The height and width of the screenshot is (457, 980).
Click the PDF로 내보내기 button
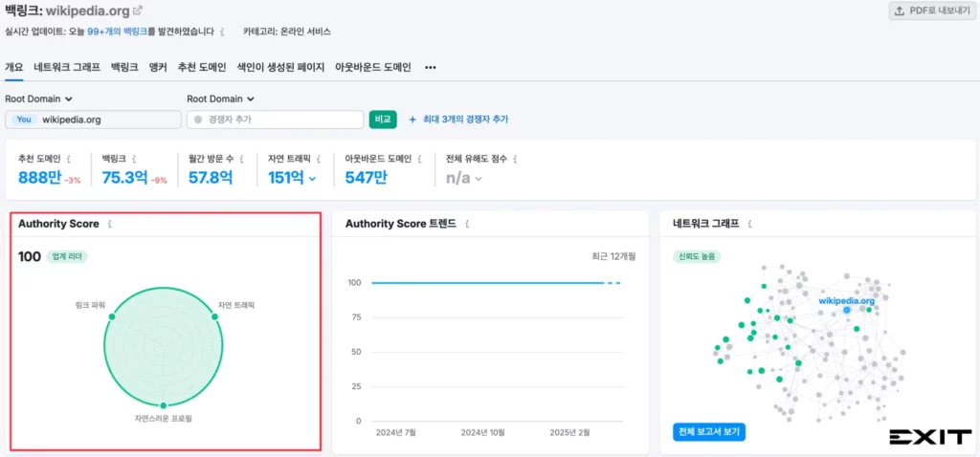pyautogui.click(x=932, y=11)
